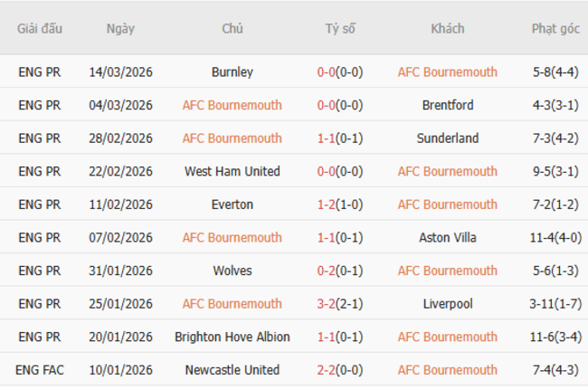Click the 14/03/2026 match date
Viewport: 588px width, 390px height.
point(120,72)
